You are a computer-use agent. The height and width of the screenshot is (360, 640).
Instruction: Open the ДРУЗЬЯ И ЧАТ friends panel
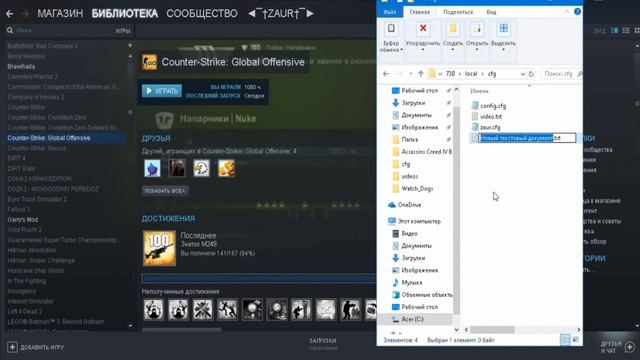pyautogui.click(x=618, y=347)
